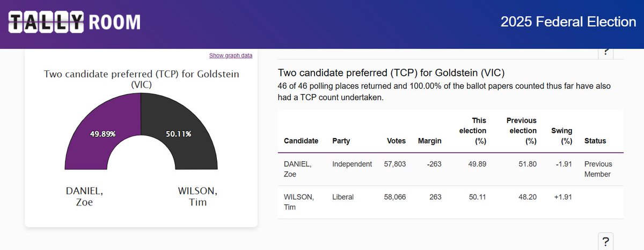Click the DANIEL, Zoe label under the chart

(x=84, y=196)
